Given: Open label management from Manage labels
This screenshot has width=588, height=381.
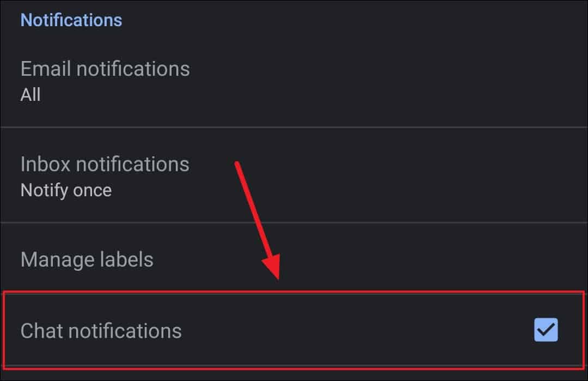Looking at the screenshot, I should 87,259.
